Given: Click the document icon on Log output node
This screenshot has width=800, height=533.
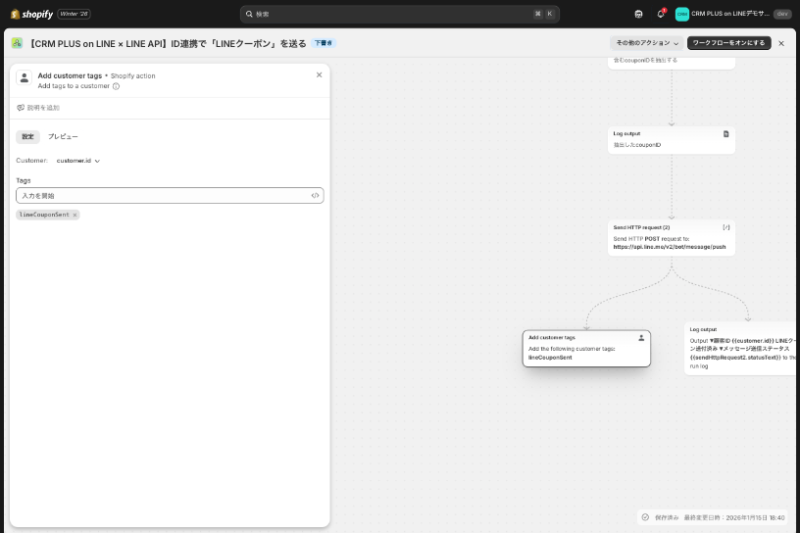Looking at the screenshot, I should point(726,133).
